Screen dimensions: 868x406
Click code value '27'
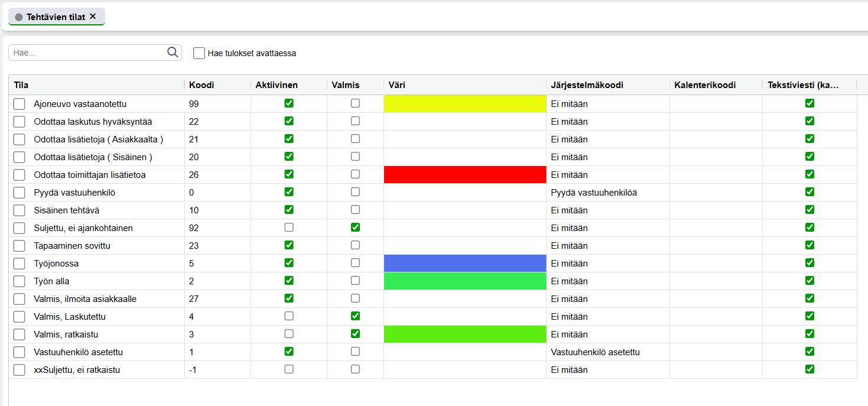[194, 299]
